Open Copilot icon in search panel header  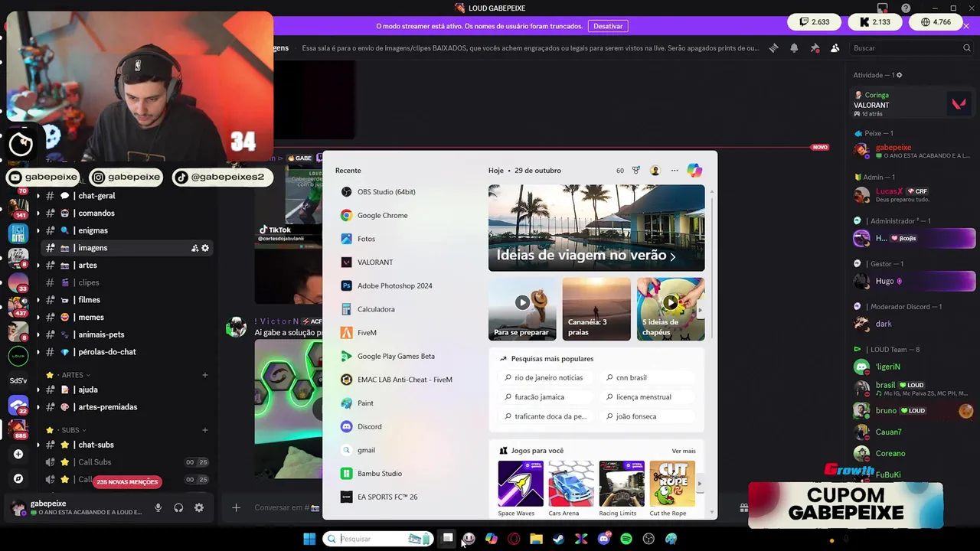pyautogui.click(x=694, y=170)
